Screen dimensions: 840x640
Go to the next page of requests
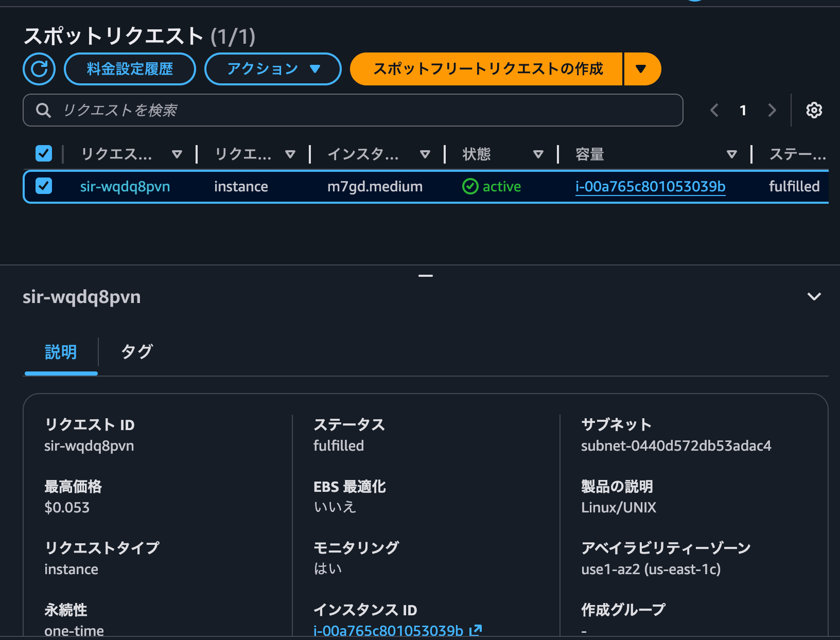pos(772,110)
